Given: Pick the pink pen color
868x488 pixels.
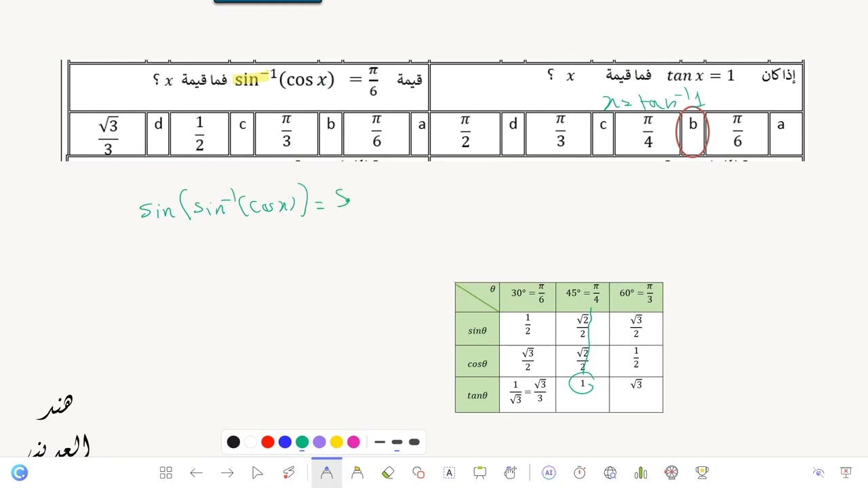Looking at the screenshot, I should coord(353,442).
